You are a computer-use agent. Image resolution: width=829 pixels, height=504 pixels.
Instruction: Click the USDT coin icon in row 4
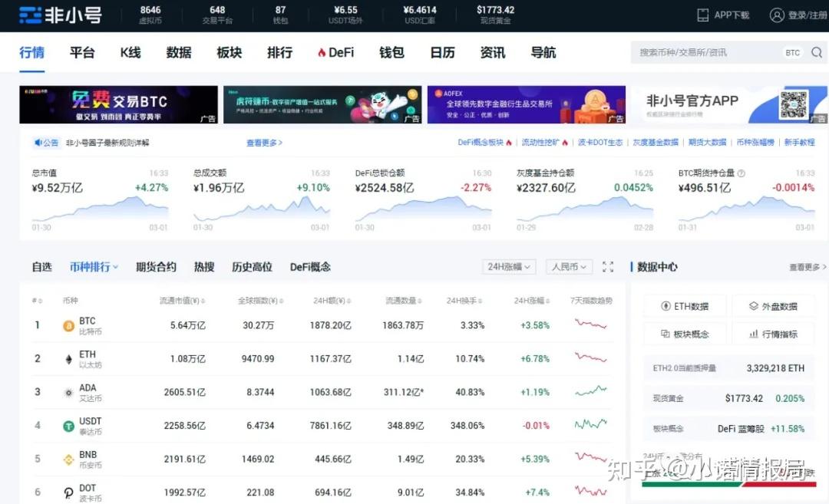tap(69, 426)
